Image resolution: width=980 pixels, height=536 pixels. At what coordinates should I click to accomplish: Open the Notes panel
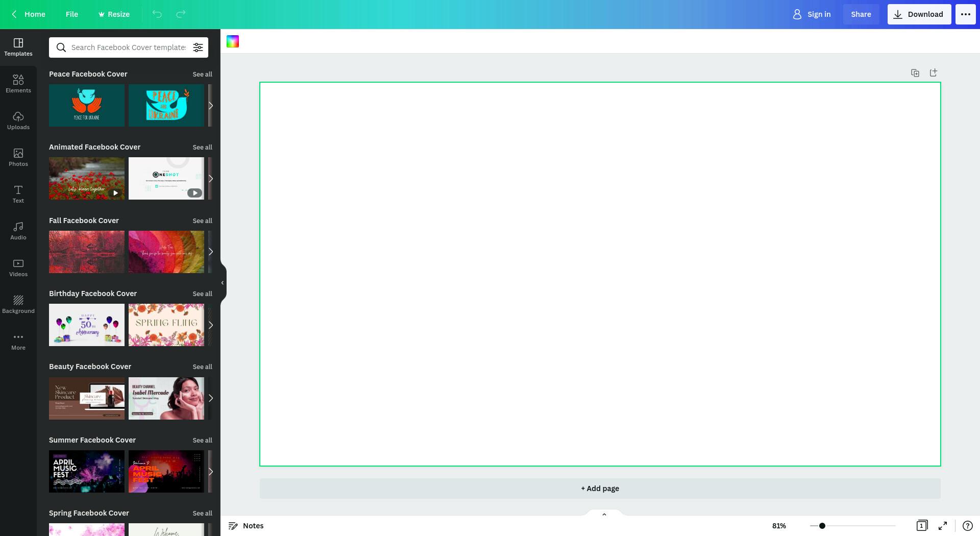pos(246,526)
